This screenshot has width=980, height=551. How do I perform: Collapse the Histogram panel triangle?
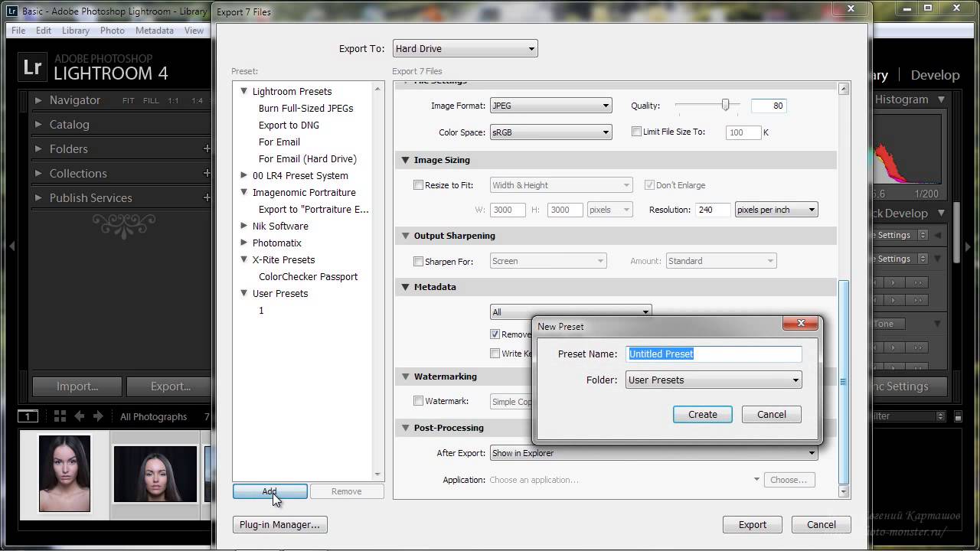coord(941,99)
